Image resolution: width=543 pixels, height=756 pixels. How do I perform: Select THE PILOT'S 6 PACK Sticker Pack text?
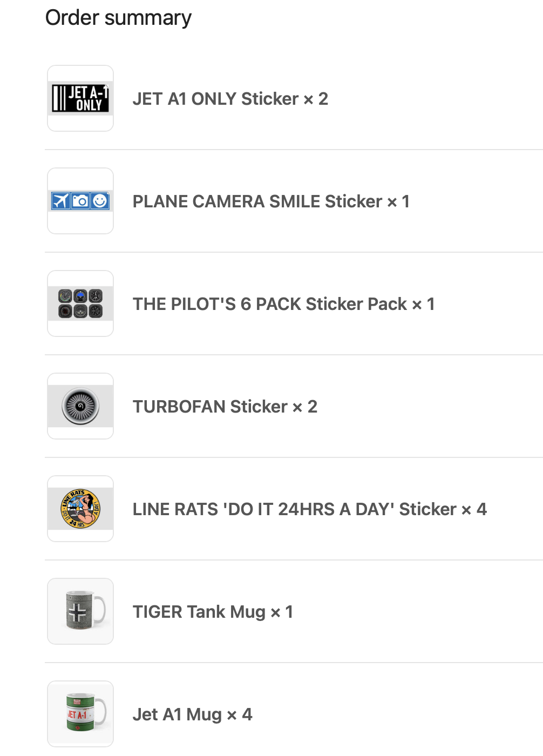pos(283,304)
